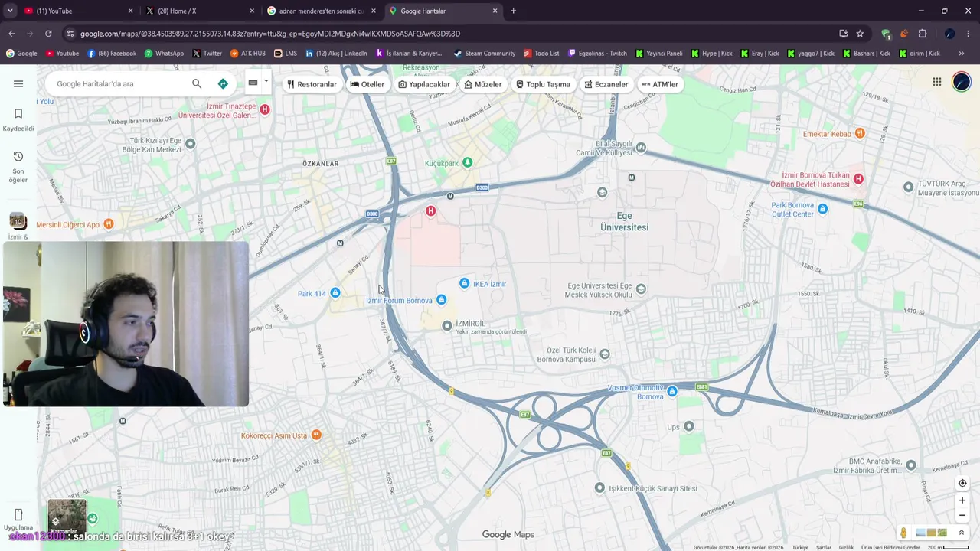980x551 pixels.
Task: Open the Google apps grid
Action: pyautogui.click(x=937, y=82)
